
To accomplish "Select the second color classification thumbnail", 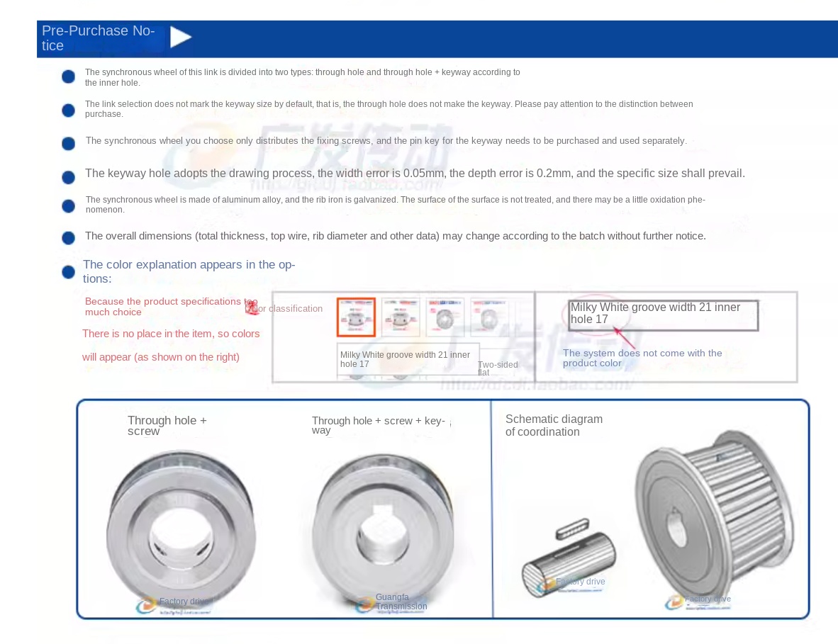I will (x=401, y=317).
